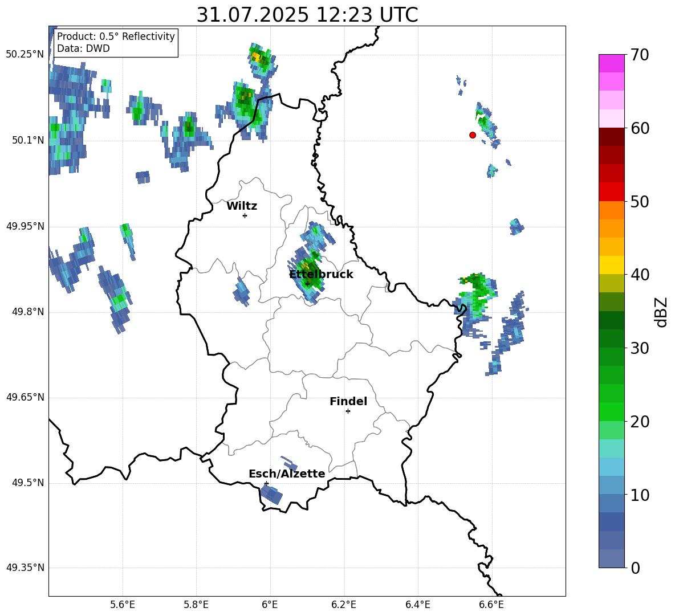This screenshot has height=616, width=675.
Task: Click the 49.65°N latitude label
Action: click(25, 397)
